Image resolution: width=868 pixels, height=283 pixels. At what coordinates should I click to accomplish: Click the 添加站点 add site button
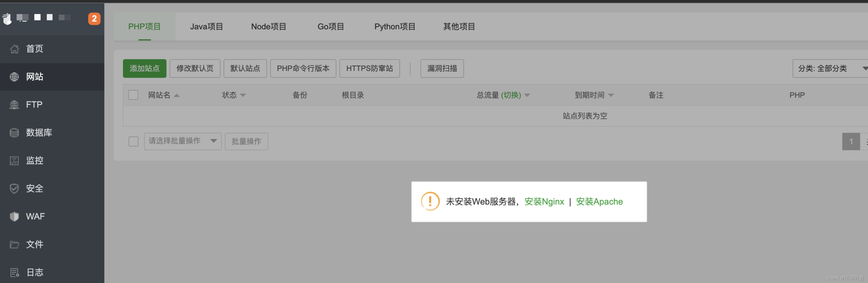[x=145, y=68]
